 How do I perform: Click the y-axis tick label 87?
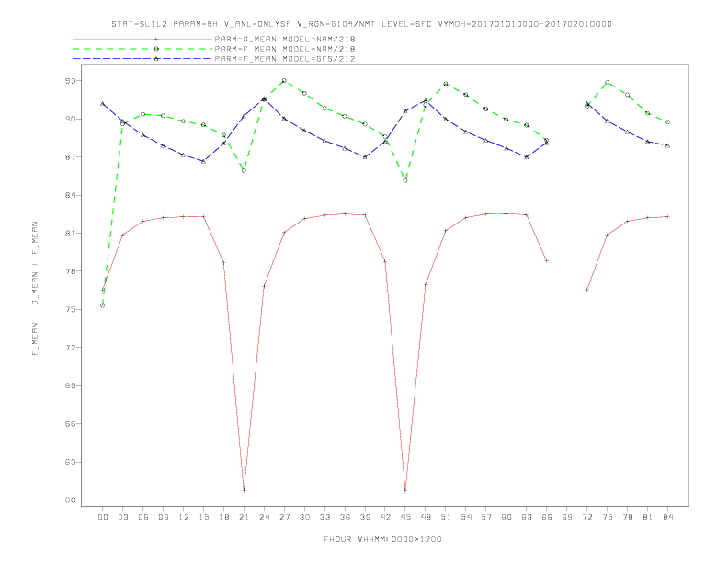70,157
